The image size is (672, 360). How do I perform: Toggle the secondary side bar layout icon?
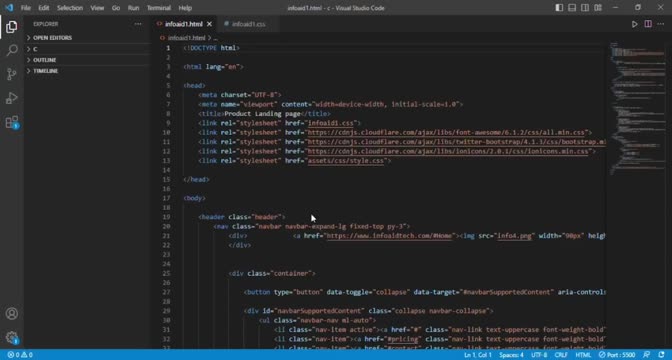click(585, 8)
